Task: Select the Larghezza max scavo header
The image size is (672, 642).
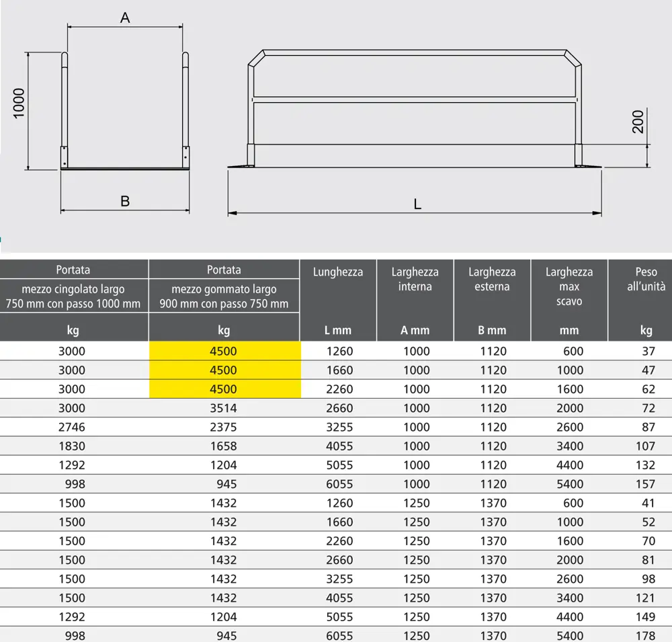Action: pyautogui.click(x=569, y=286)
